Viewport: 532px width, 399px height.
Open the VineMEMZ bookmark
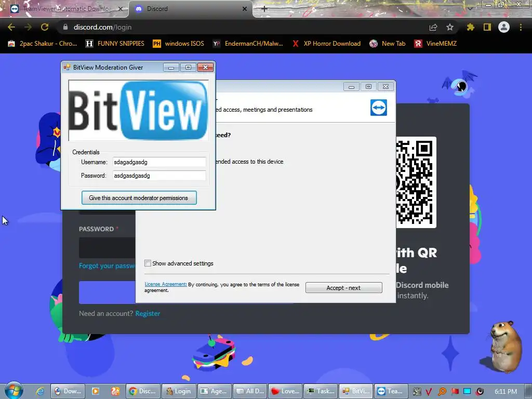(436, 44)
